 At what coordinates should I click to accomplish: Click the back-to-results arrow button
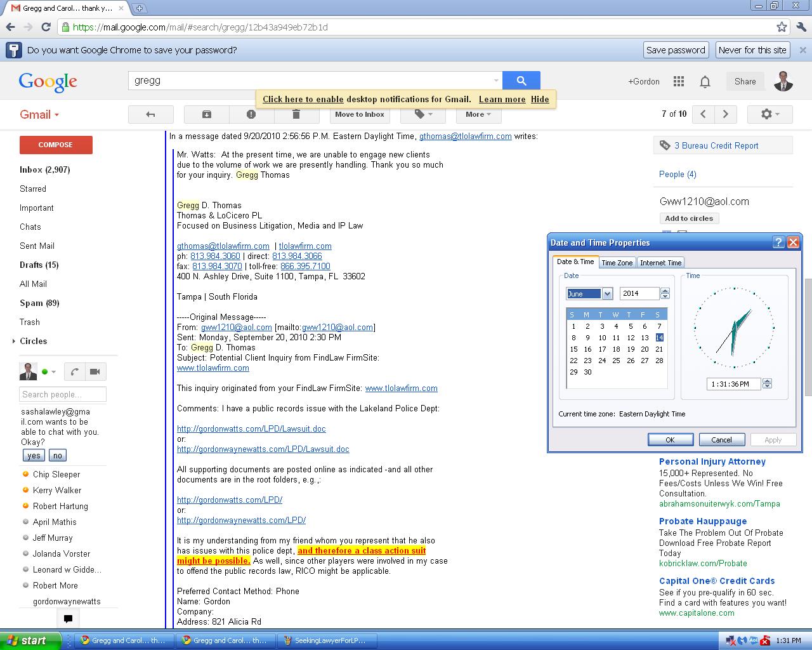[x=150, y=114]
